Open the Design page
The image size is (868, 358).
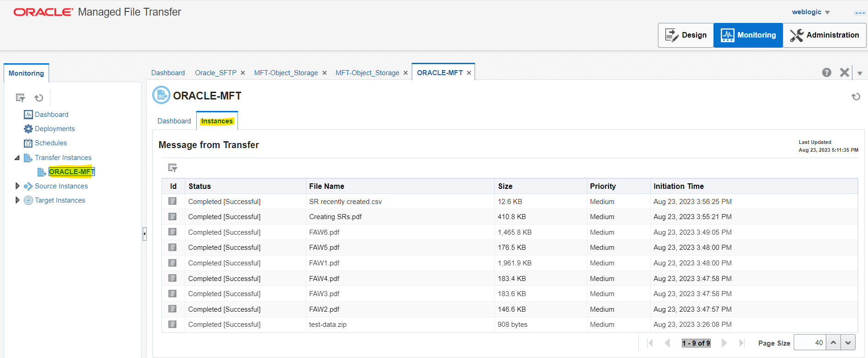[x=686, y=35]
